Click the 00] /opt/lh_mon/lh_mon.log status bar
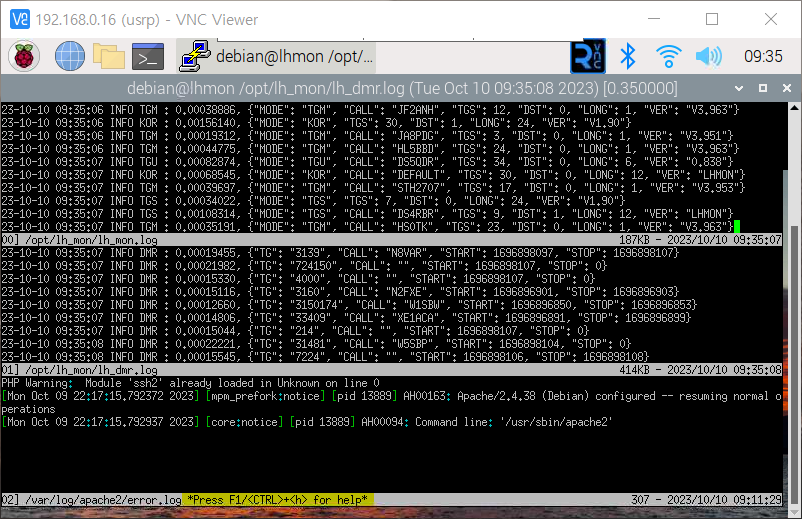802x519 pixels. click(391, 240)
